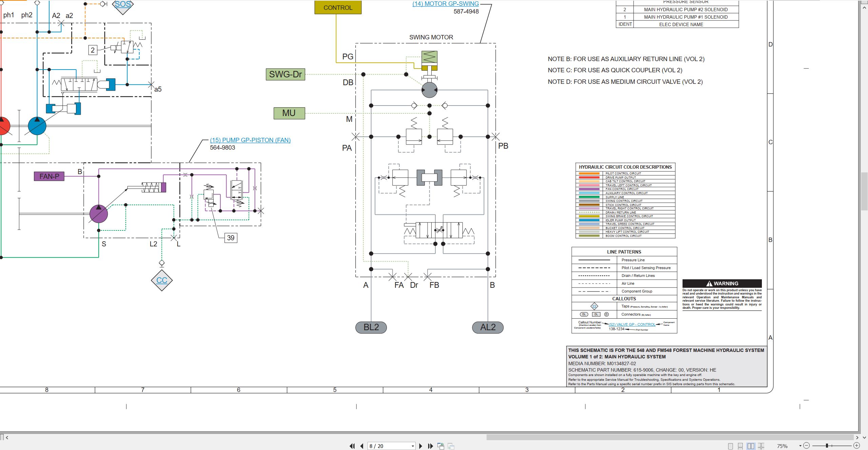The width and height of the screenshot is (868, 450).
Task: Click the blue idler pump circle symbol
Action: [37, 126]
